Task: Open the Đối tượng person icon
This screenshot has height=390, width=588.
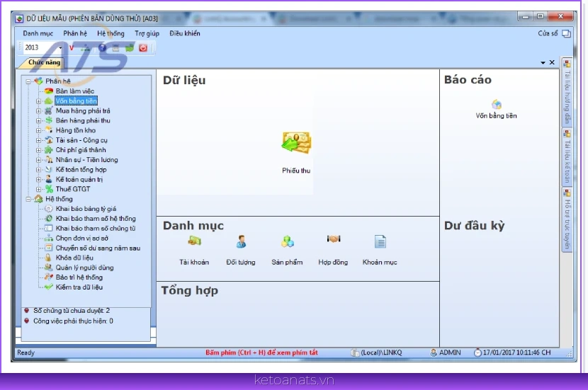Action: (x=241, y=241)
